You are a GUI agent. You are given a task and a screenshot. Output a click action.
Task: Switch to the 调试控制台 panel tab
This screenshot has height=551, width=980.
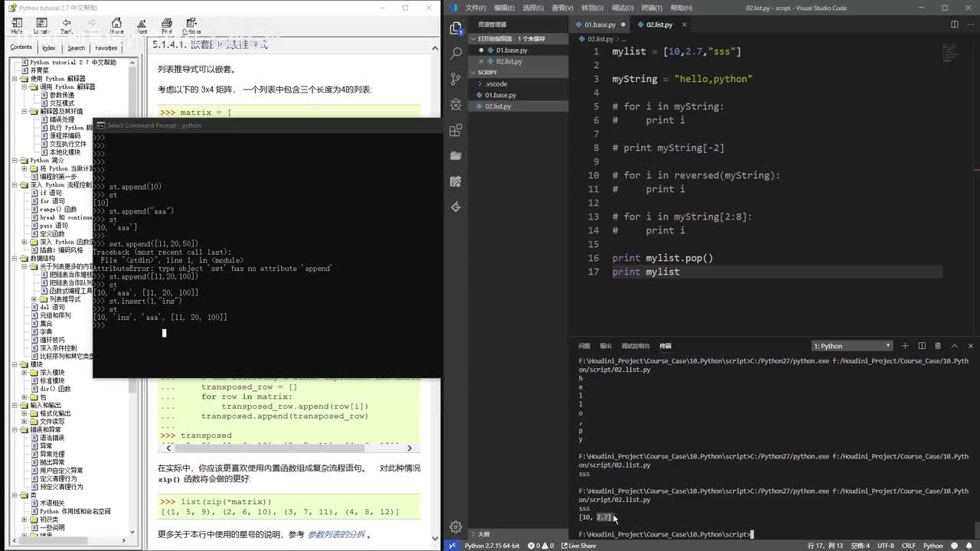[635, 346]
